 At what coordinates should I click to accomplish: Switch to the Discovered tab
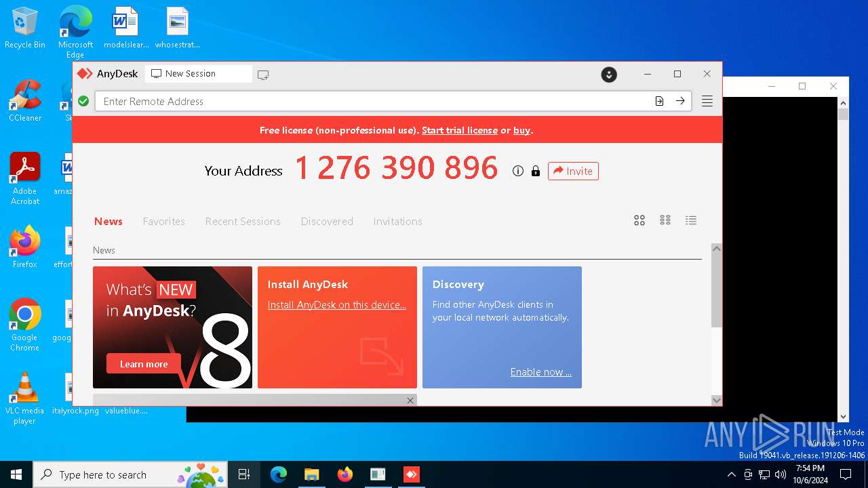(x=327, y=222)
